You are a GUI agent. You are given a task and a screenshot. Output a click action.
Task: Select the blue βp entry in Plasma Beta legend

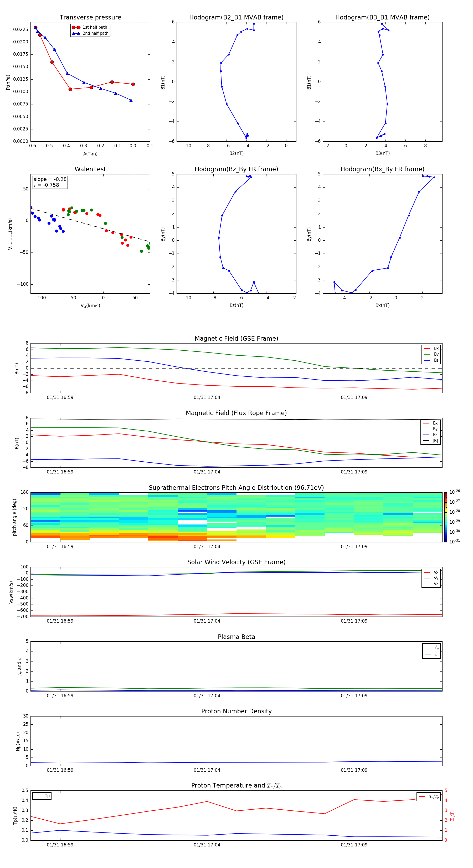(x=431, y=647)
